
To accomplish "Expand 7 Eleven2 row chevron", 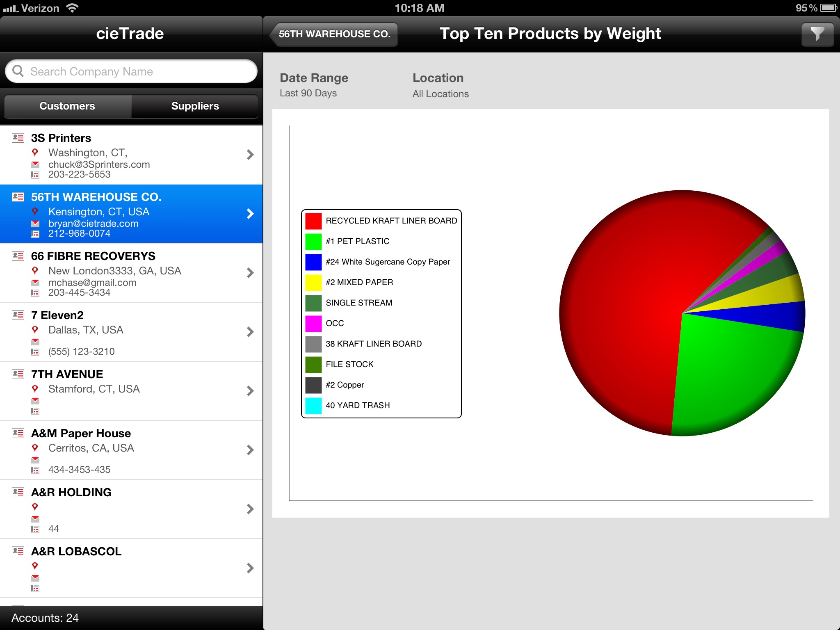I will (250, 332).
